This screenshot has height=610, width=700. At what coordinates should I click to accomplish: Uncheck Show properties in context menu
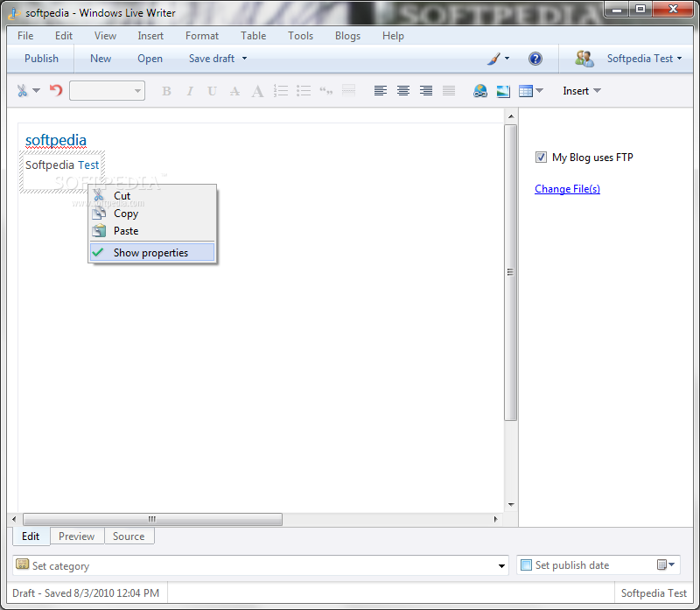152,252
